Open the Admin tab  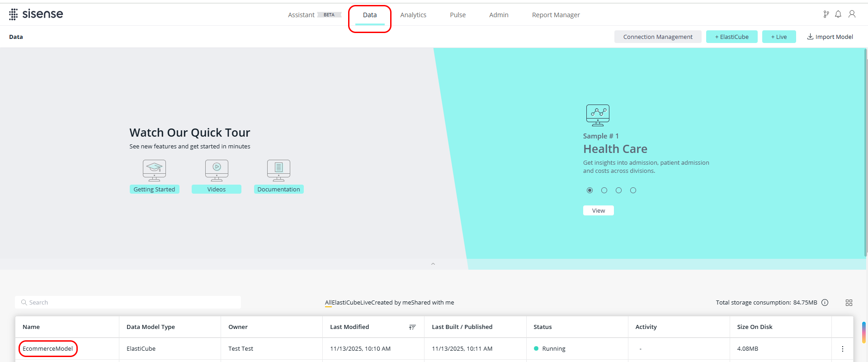499,15
